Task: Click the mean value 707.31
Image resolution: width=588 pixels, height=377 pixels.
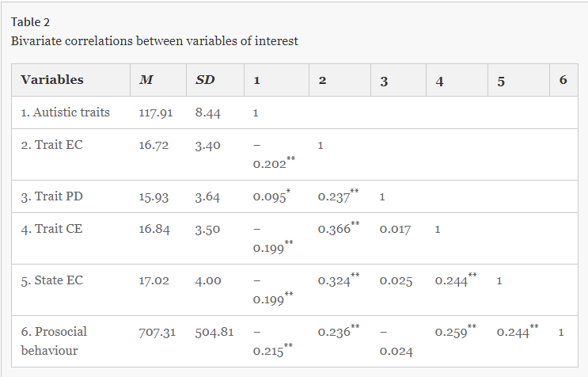Action: [x=157, y=332]
